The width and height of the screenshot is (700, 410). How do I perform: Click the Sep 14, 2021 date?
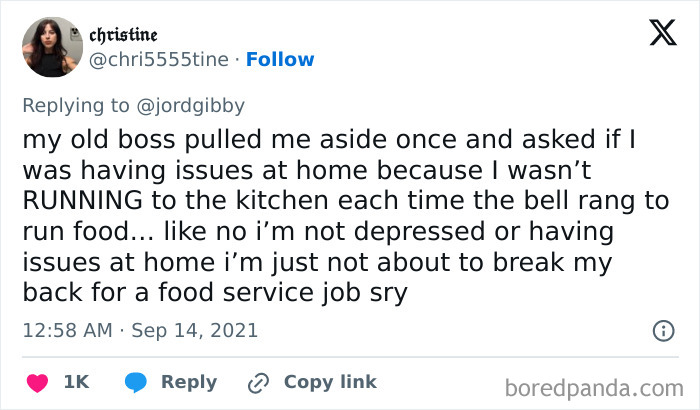click(195, 331)
